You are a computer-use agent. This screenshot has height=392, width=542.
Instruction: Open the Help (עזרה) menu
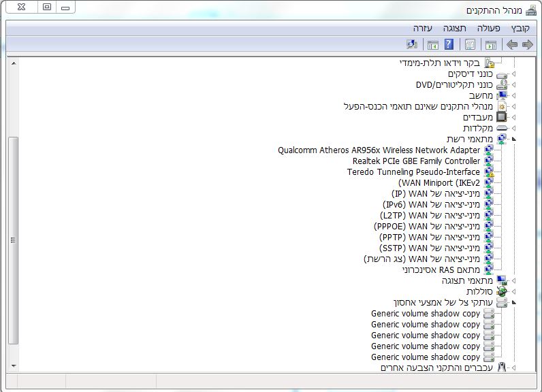pyautogui.click(x=423, y=29)
